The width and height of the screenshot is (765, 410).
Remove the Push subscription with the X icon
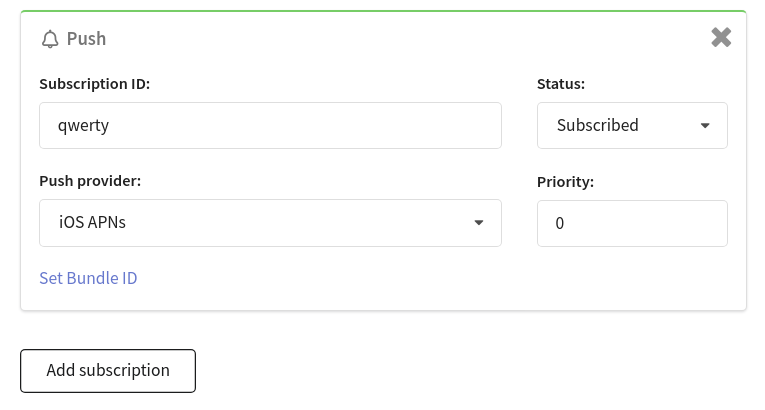[x=721, y=38]
